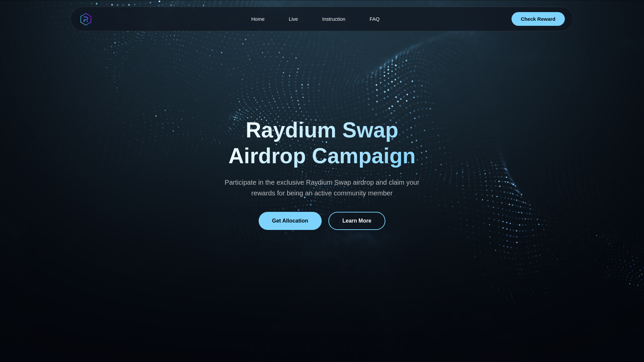This screenshot has width=644, height=362.
Task: Open the Home nav link
Action: point(258,19)
